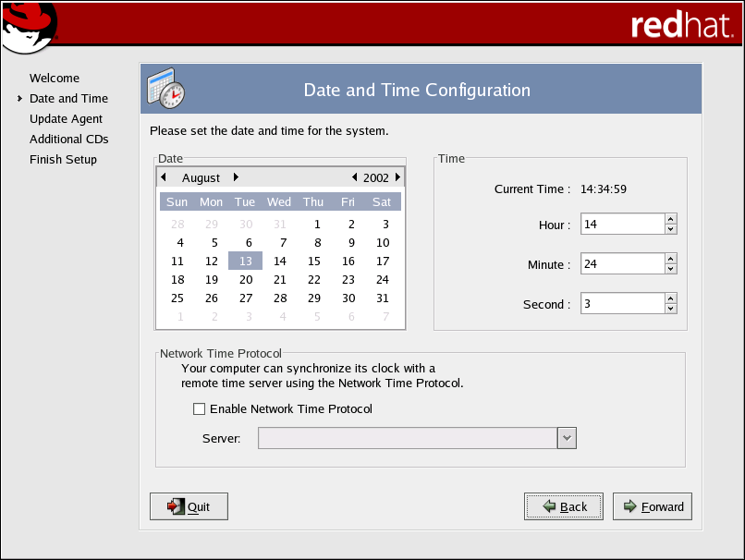Increase the Hour value with up arrow

pyautogui.click(x=671, y=219)
